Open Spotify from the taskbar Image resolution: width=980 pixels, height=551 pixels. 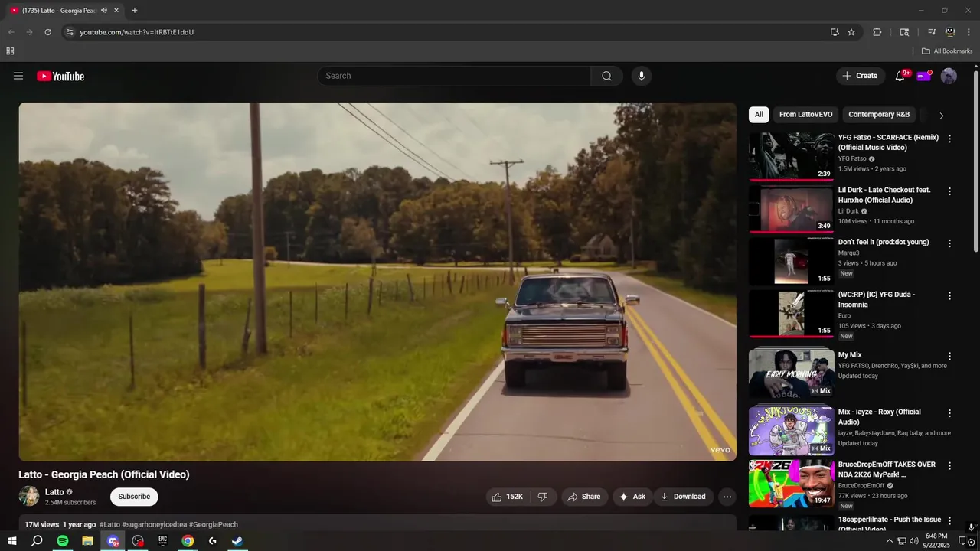tap(63, 541)
